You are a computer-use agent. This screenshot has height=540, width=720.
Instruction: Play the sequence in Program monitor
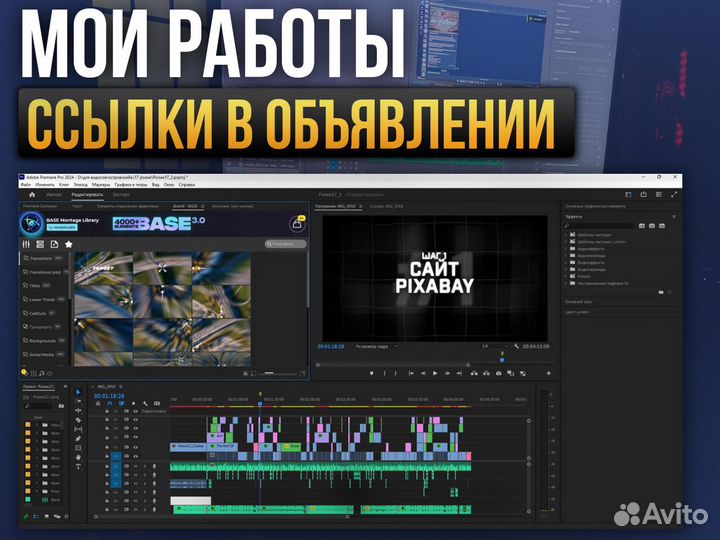coord(435,374)
